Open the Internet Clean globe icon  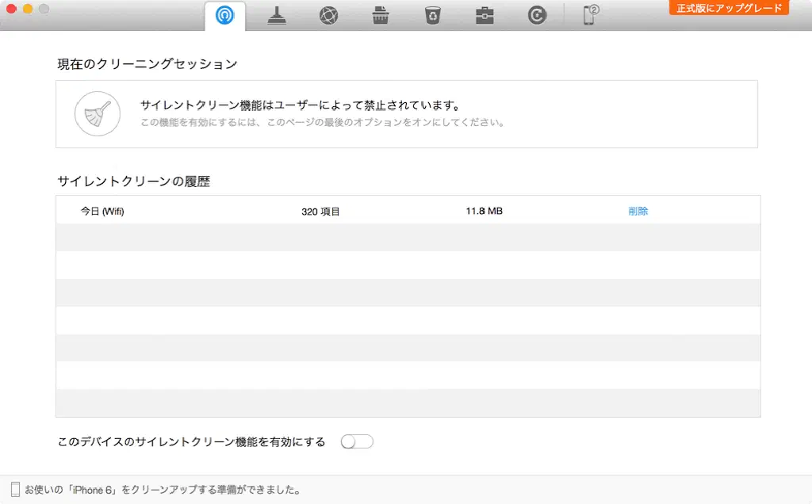click(x=328, y=16)
